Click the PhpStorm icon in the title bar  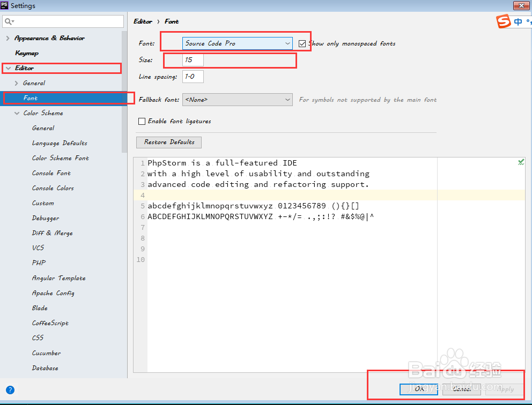pos(5,5)
